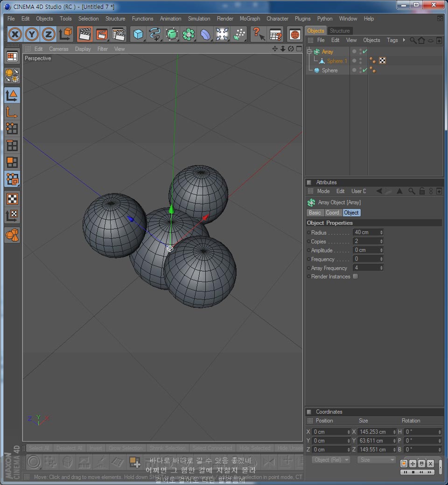The height and width of the screenshot is (485, 448).
Task: Toggle Radius animation circle marker
Action: [x=308, y=232]
